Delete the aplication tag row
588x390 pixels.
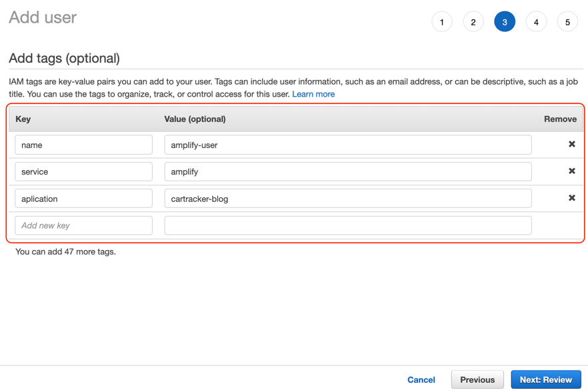pos(571,198)
